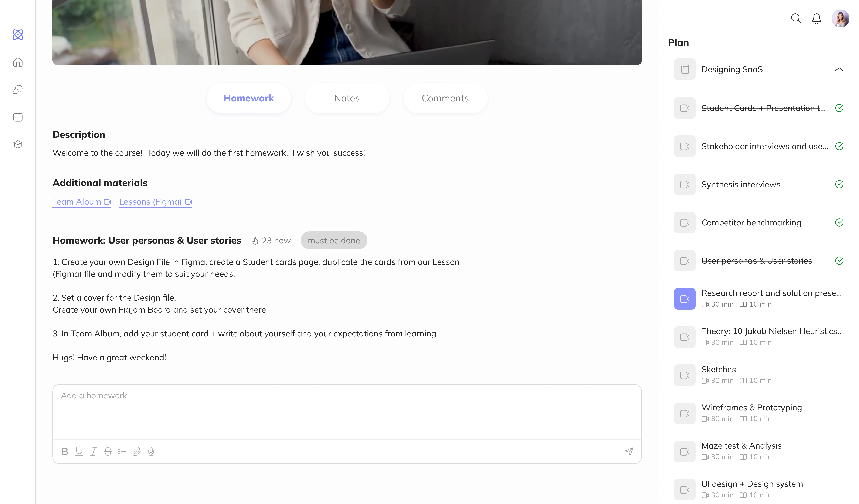Viewport: 859px width, 504px height.
Task: Open the graduation cap courses icon
Action: tap(18, 144)
